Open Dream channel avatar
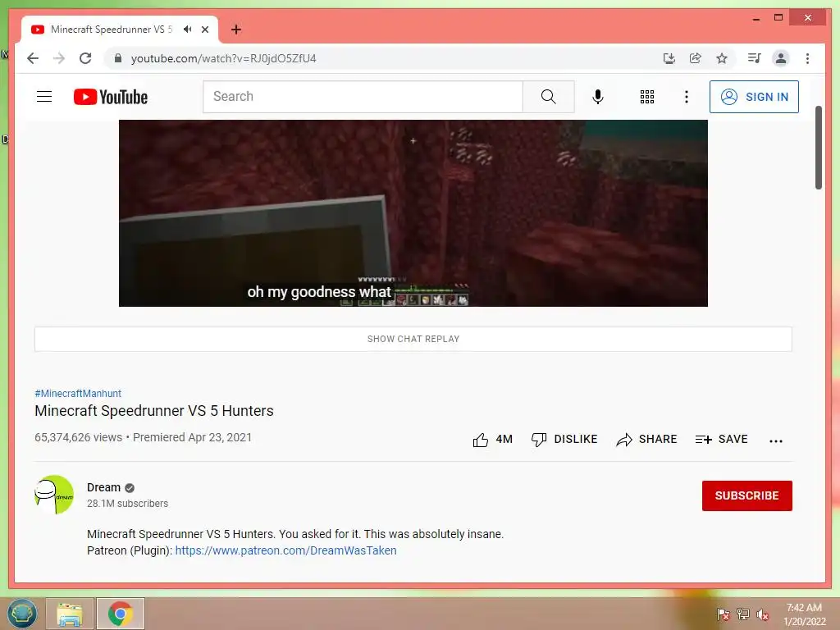840x630 pixels. click(x=54, y=495)
